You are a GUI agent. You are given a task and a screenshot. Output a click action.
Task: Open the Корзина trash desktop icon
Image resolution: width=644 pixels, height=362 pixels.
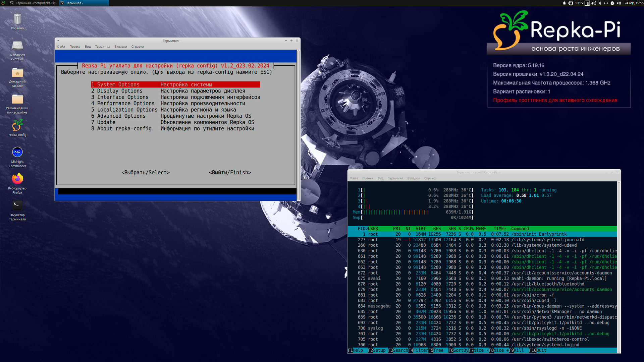tap(17, 19)
